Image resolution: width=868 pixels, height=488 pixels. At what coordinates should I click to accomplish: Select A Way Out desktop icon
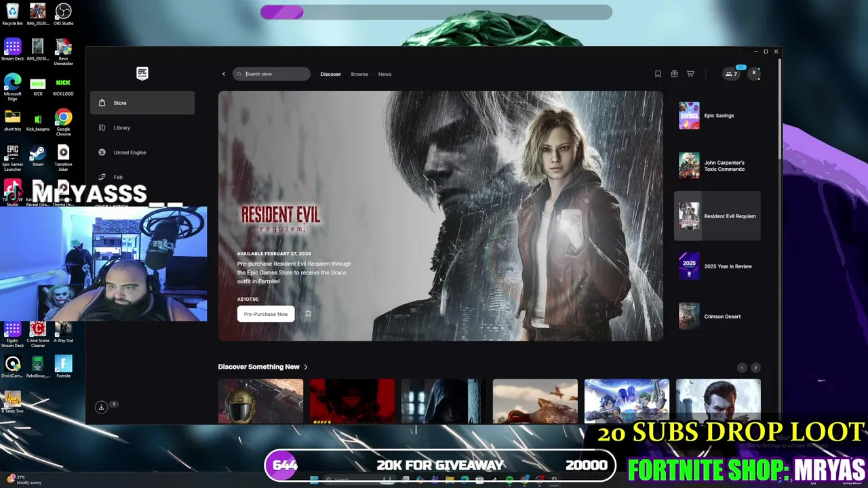click(63, 332)
